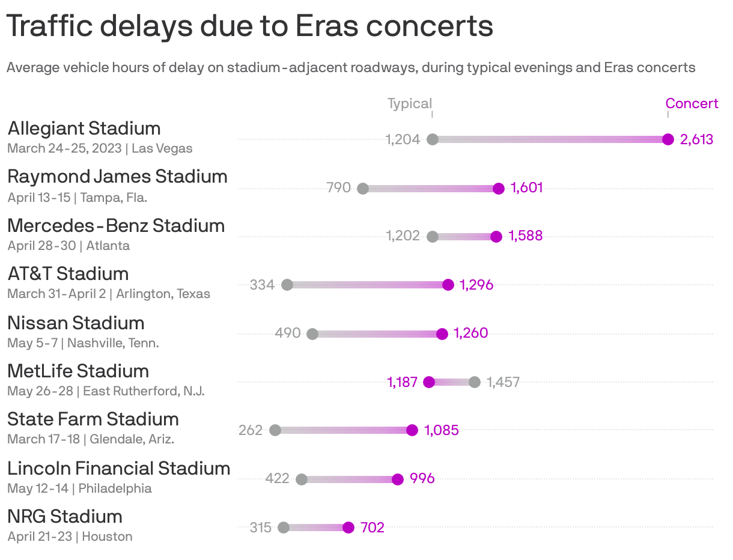Click MetLife Stadium's gray typical dot
Image resolution: width=733 pixels, height=560 pixels.
[x=475, y=382]
